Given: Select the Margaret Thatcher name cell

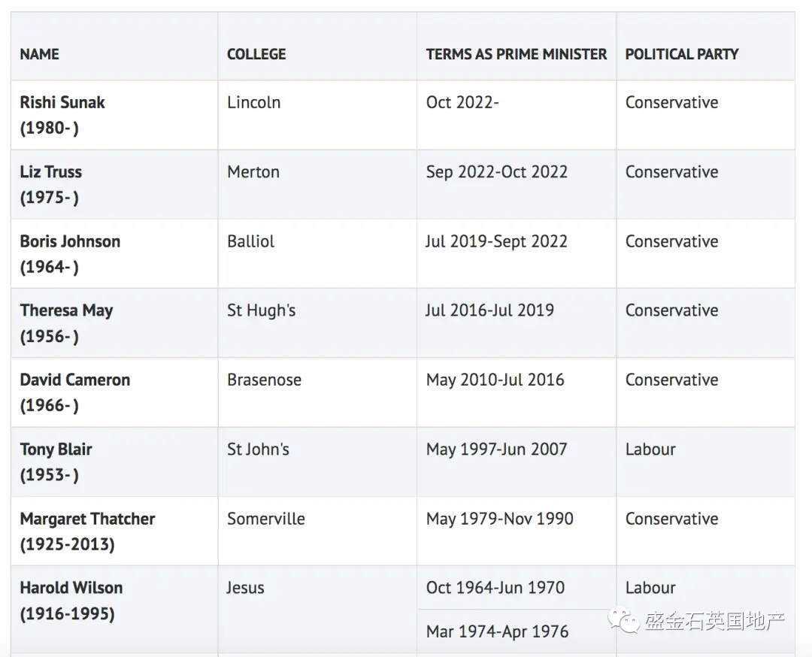Looking at the screenshot, I should (114, 531).
